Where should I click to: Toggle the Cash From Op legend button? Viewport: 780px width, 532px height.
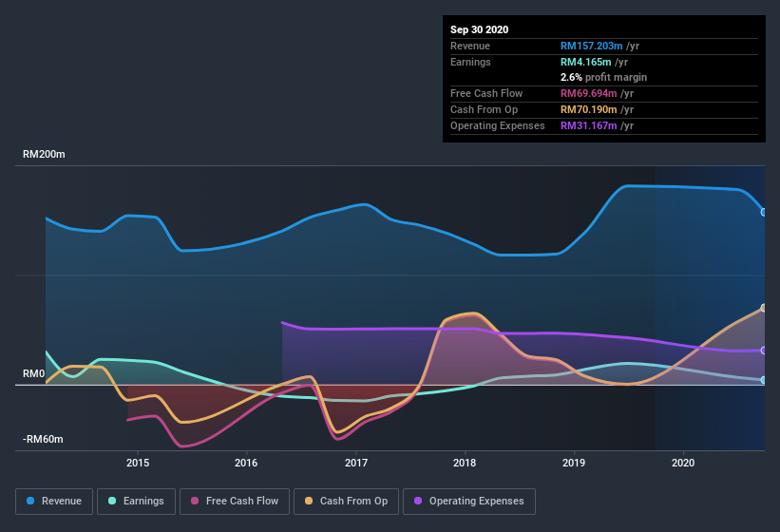346,502
